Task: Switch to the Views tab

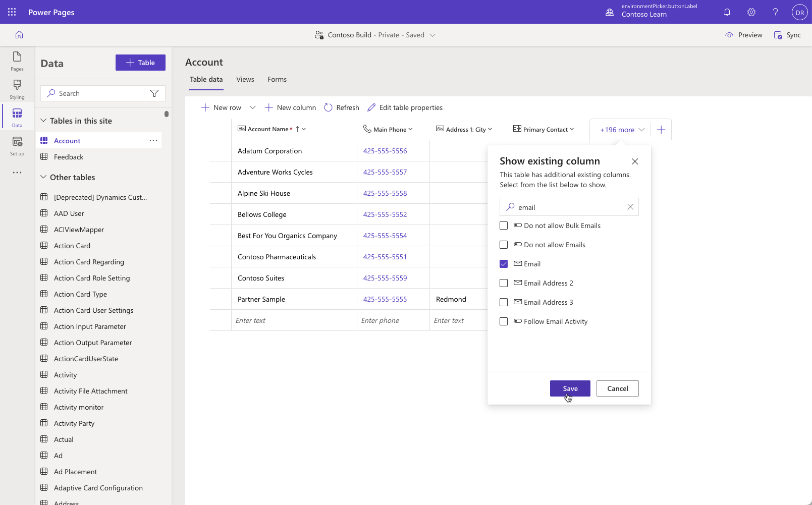Action: [245, 79]
